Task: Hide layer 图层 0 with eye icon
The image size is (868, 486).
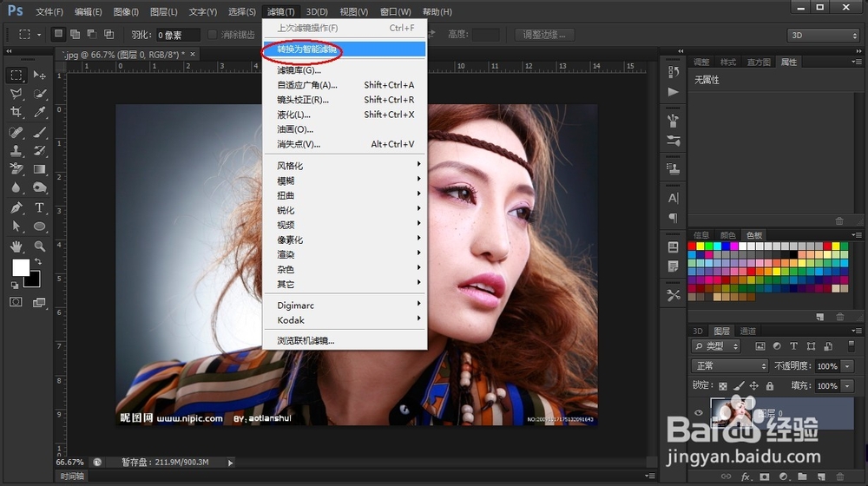Action: pos(699,413)
